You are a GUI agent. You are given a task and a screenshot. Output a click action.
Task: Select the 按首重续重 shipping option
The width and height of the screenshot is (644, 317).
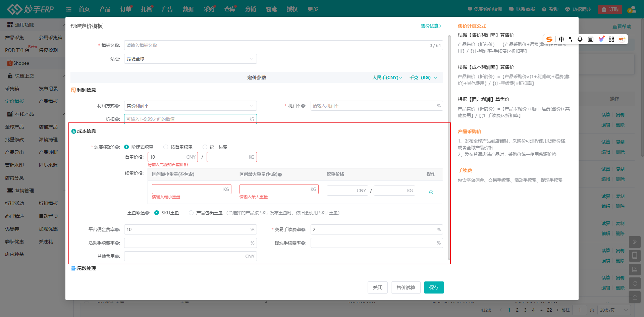click(x=166, y=147)
